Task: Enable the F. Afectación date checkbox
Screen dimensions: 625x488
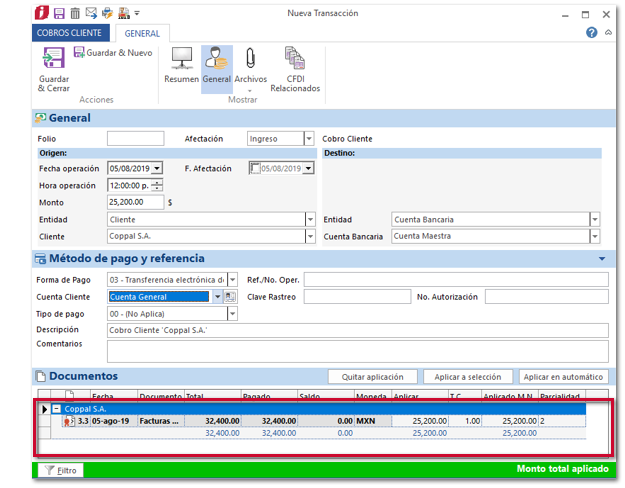Action: (255, 169)
